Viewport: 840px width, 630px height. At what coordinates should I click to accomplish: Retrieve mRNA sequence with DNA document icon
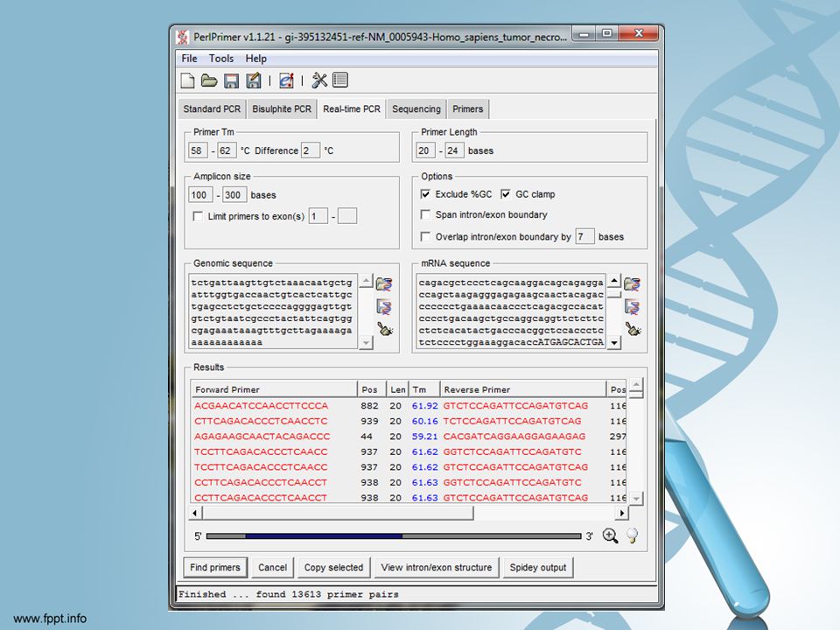point(632,307)
